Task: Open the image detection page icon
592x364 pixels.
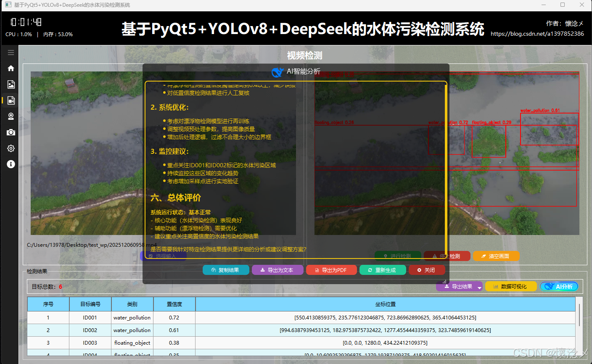Action: pos(11,84)
